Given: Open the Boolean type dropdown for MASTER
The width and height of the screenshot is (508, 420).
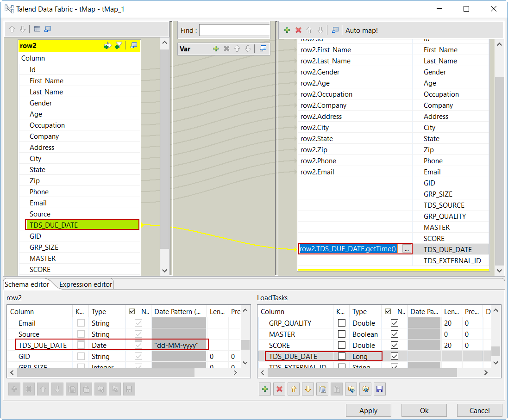Looking at the screenshot, I should pyautogui.click(x=365, y=334).
